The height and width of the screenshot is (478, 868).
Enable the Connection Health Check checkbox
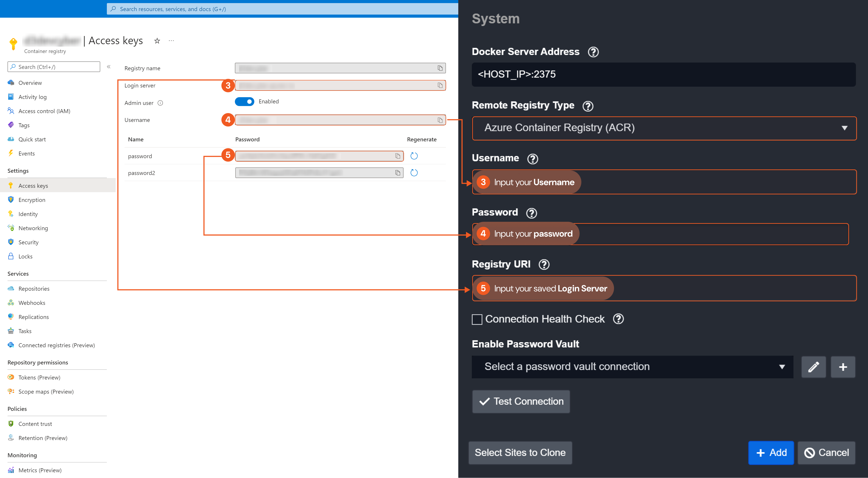point(477,319)
